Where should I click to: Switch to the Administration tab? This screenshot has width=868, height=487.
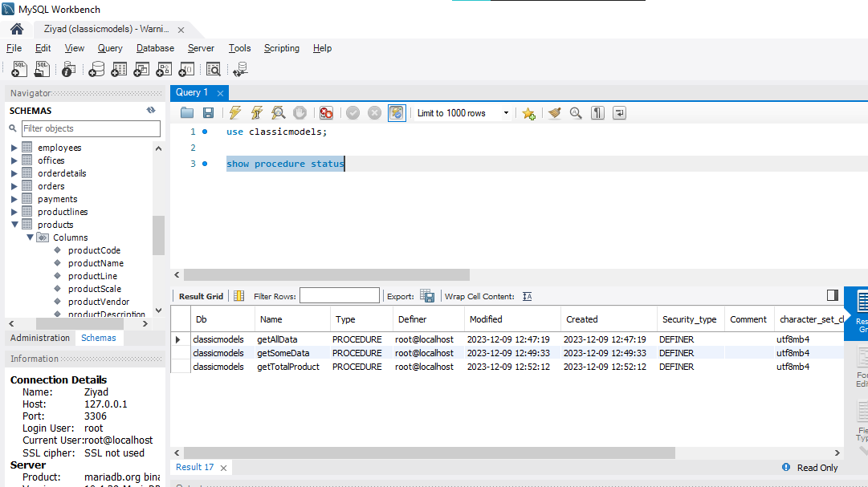click(40, 338)
